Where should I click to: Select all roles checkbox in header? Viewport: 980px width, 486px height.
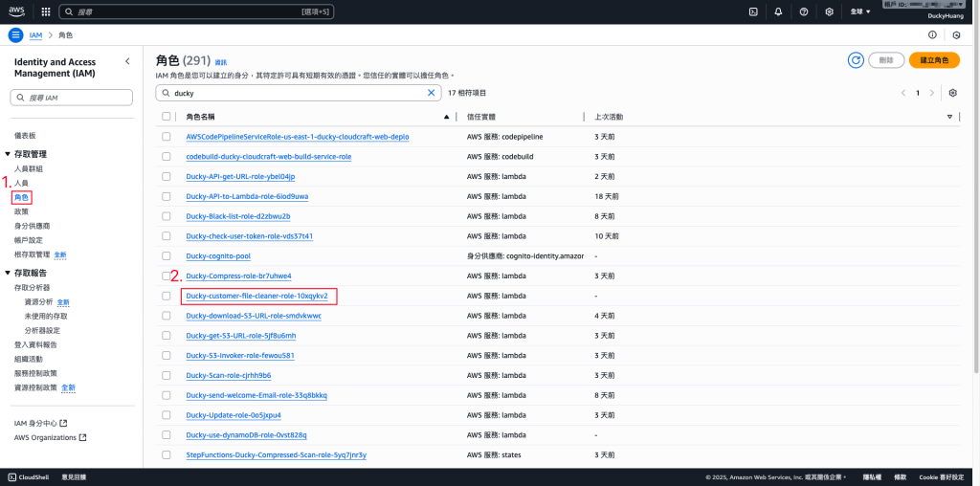point(167,116)
